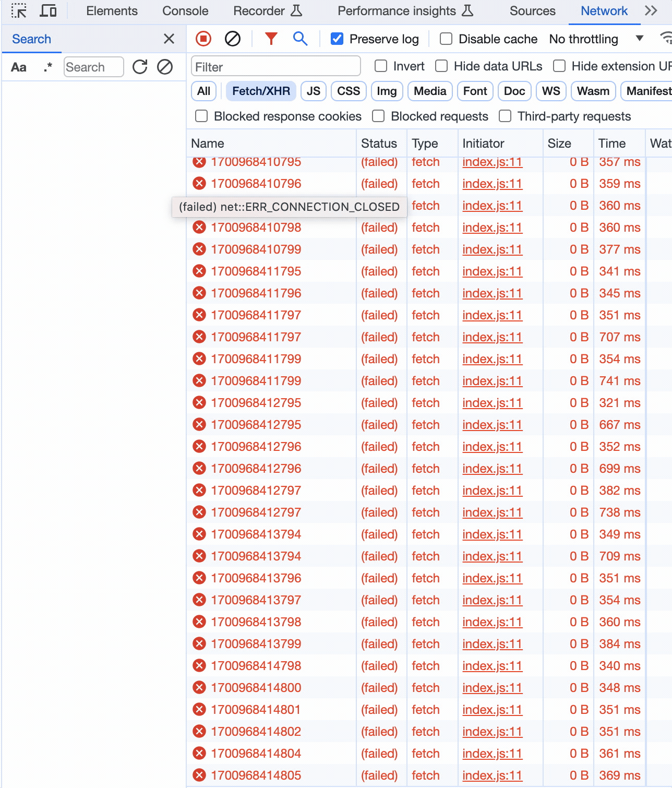Switch to the Console tab
Viewport: 672px width, 788px height.
[185, 10]
